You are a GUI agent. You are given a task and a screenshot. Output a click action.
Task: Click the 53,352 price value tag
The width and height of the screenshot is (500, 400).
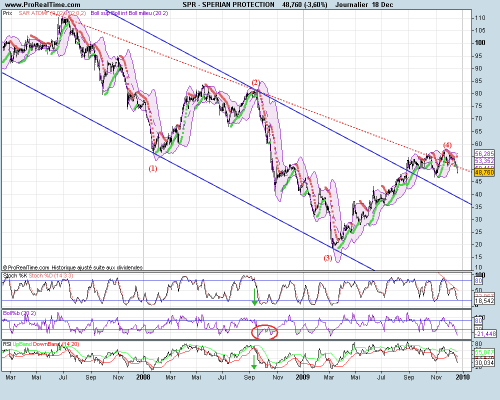[484, 161]
